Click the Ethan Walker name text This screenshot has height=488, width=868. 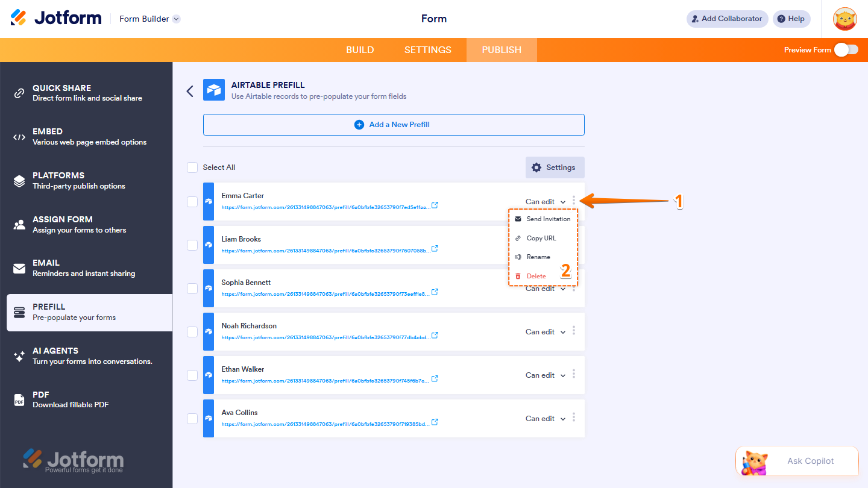click(243, 369)
